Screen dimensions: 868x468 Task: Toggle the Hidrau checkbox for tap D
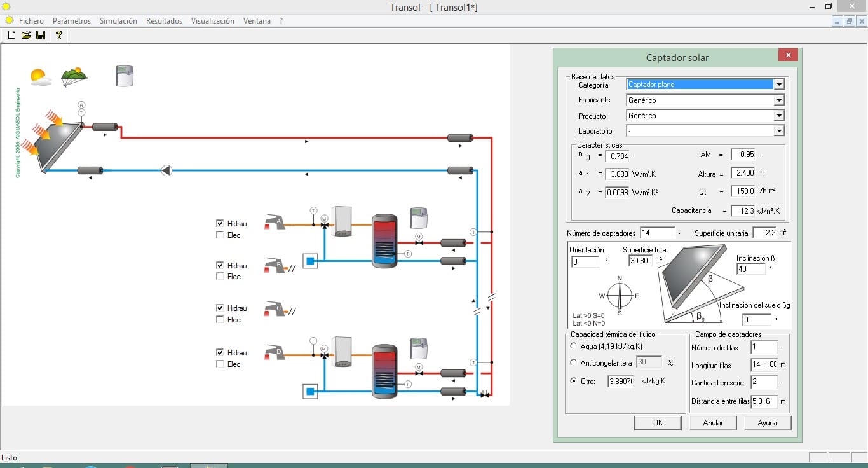[220, 352]
